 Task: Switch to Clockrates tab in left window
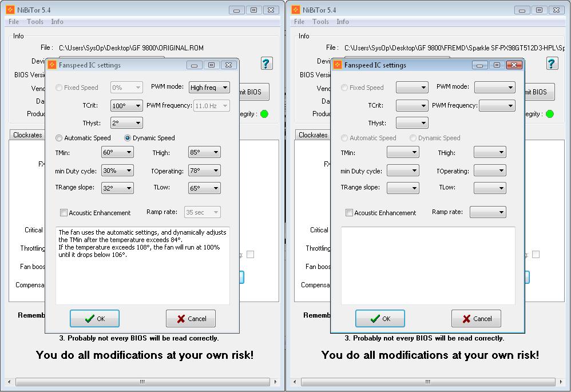click(x=27, y=135)
